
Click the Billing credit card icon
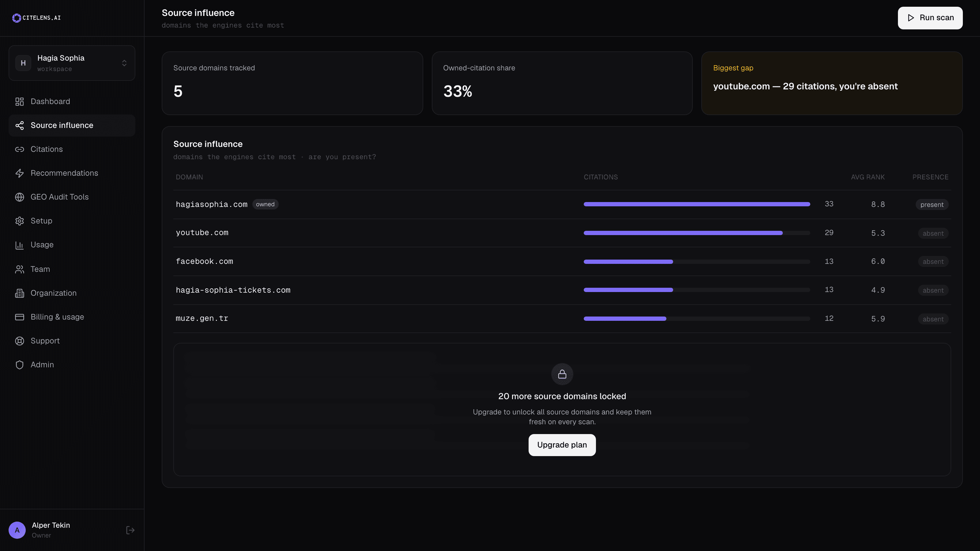coord(19,317)
